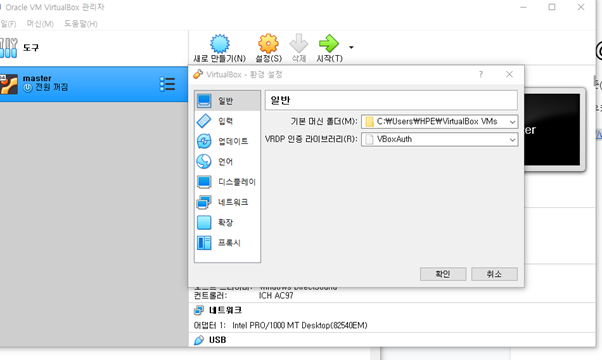Screen dimensions: 602x360
Task: Maximize the VirtualBox Manager window
Action: click(x=552, y=7)
